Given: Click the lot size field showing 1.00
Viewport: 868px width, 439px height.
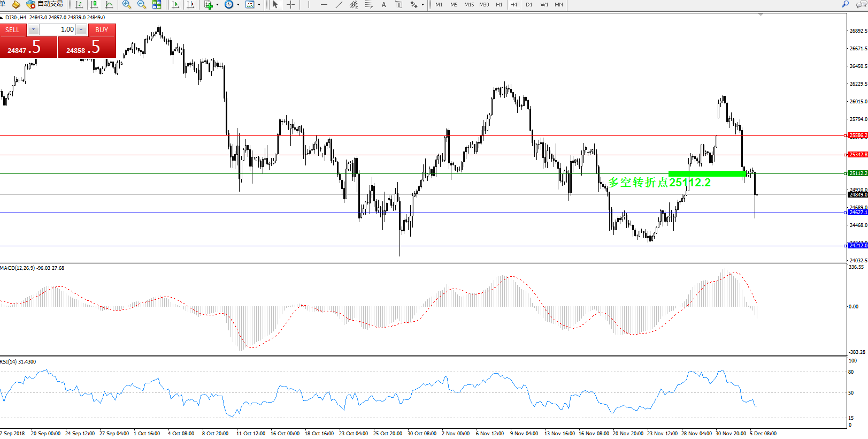Looking at the screenshot, I should [x=58, y=29].
